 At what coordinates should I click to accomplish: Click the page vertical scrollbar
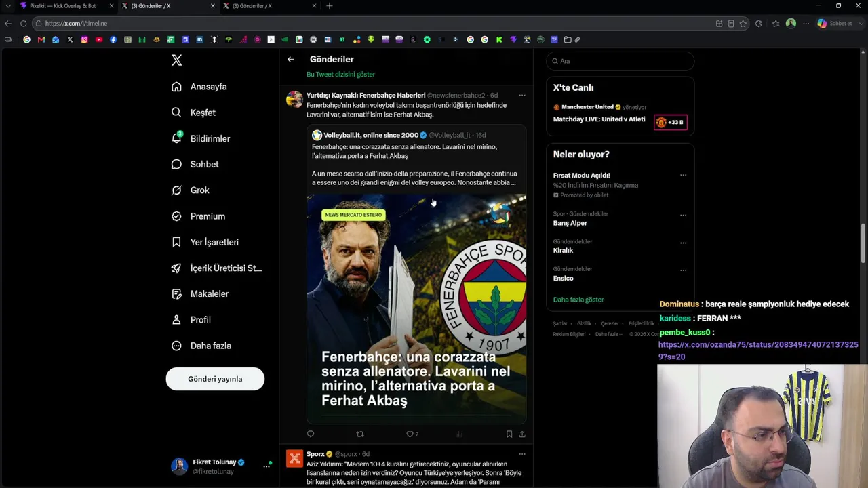[863, 244]
